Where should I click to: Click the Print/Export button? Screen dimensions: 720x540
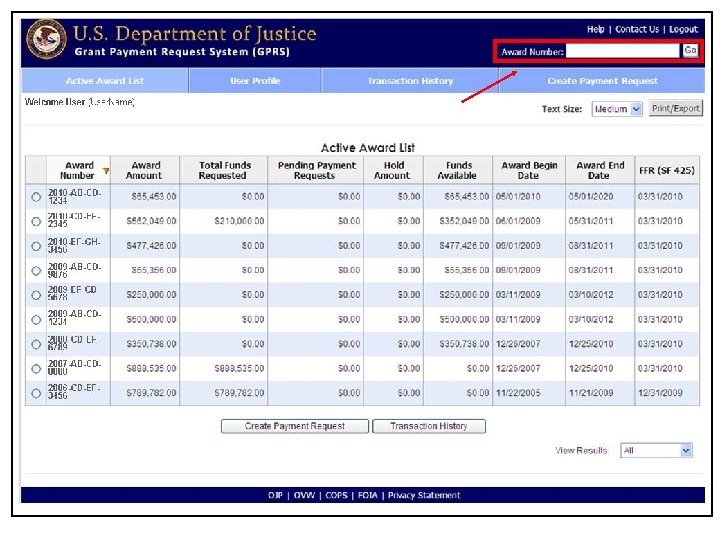pyautogui.click(x=675, y=108)
